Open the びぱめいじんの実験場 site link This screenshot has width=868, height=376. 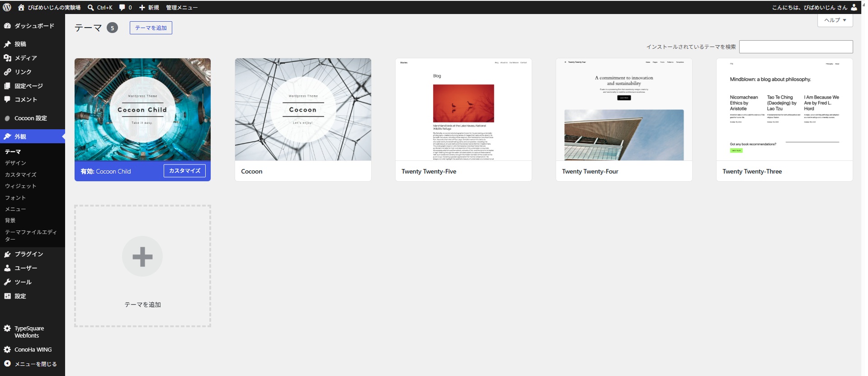(x=54, y=8)
